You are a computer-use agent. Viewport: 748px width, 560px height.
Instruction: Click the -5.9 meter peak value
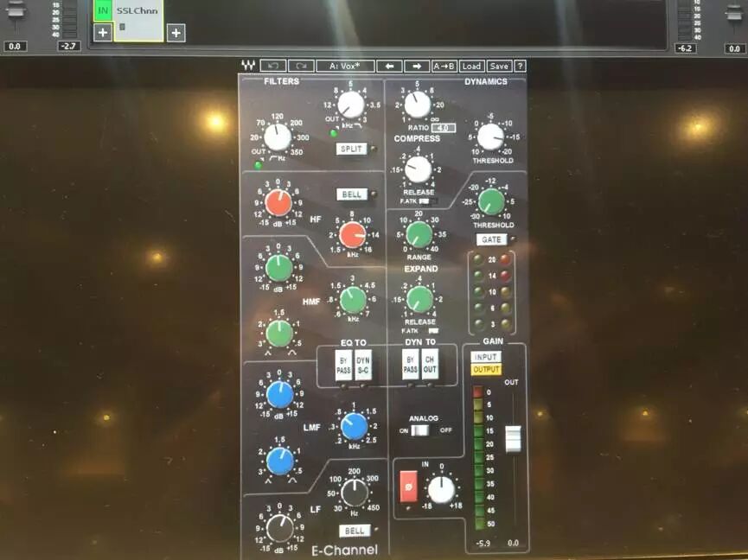[483, 543]
